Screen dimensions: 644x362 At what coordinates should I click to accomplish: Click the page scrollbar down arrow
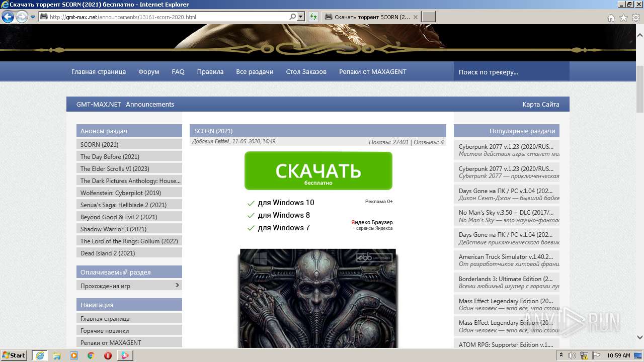click(639, 338)
